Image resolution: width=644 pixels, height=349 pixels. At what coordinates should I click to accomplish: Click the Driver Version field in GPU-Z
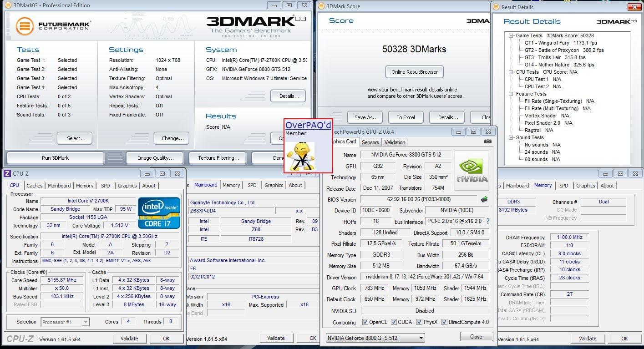click(x=424, y=277)
